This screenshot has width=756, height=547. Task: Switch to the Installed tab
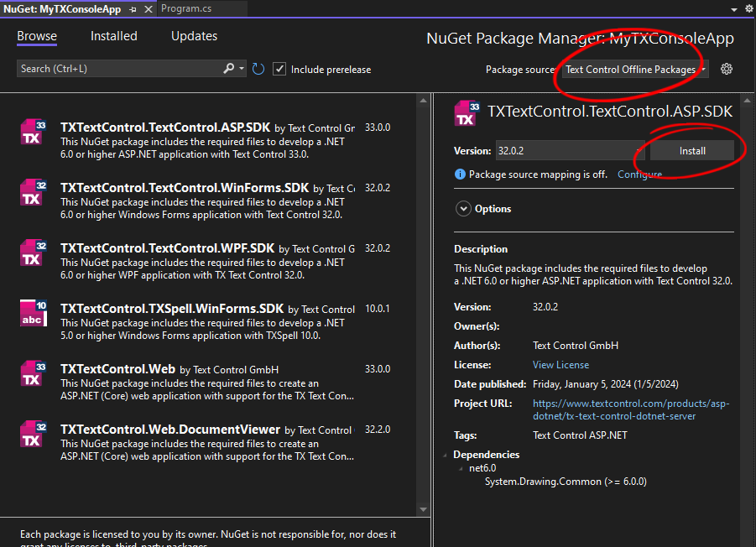click(x=114, y=36)
